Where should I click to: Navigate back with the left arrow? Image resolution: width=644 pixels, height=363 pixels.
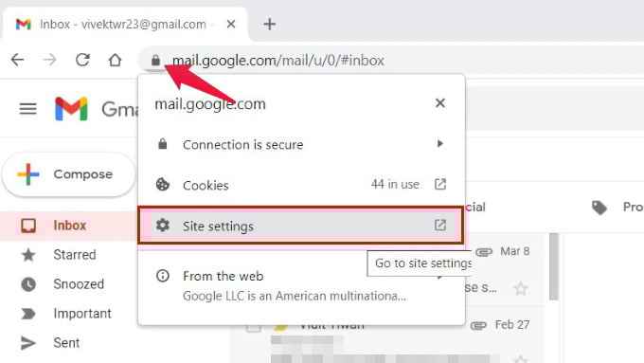pos(17,60)
